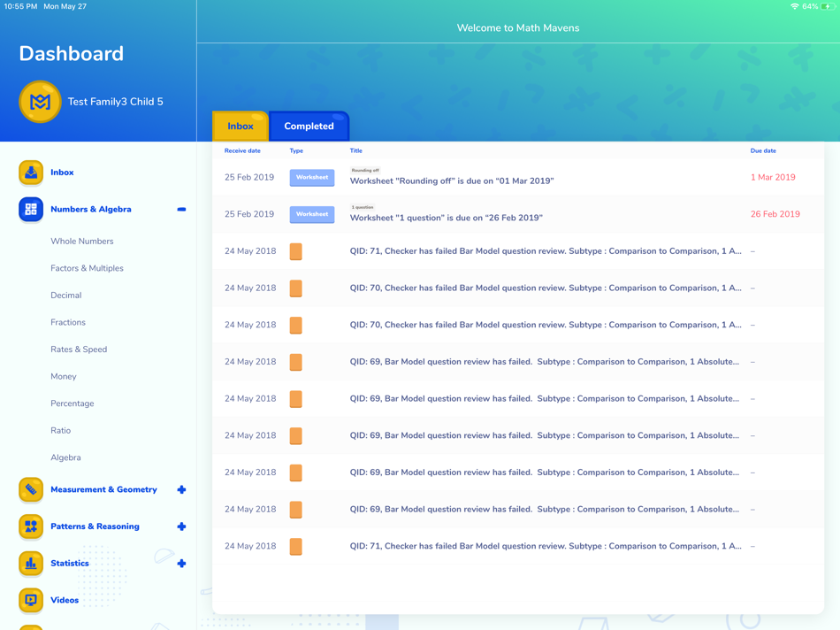Click the Wi-Fi status icon
The image size is (840, 630).
(x=795, y=6)
